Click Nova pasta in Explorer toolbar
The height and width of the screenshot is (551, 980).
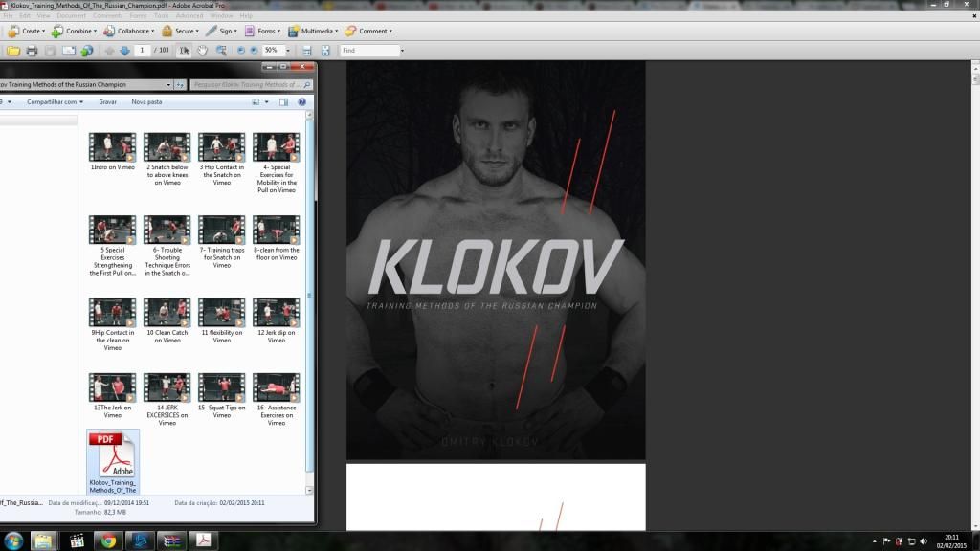coord(146,101)
